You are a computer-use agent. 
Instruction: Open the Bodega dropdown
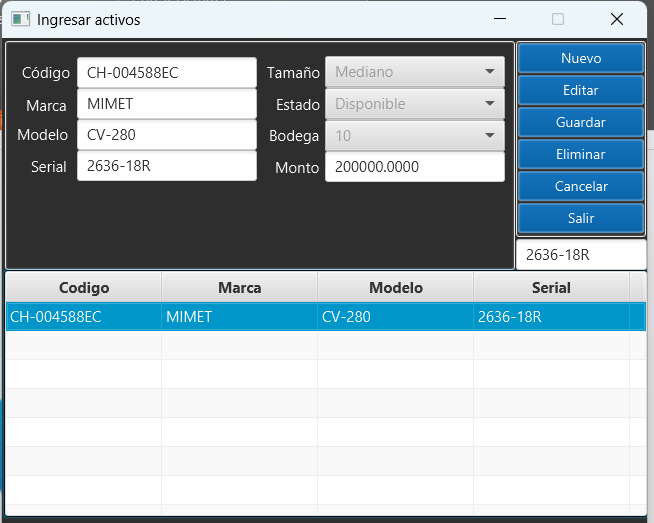click(x=414, y=136)
